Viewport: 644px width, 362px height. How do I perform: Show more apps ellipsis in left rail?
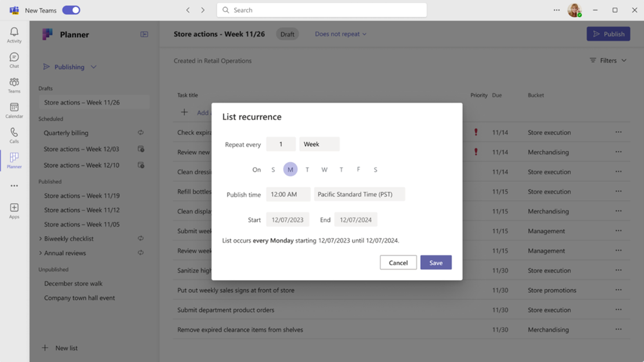click(14, 186)
